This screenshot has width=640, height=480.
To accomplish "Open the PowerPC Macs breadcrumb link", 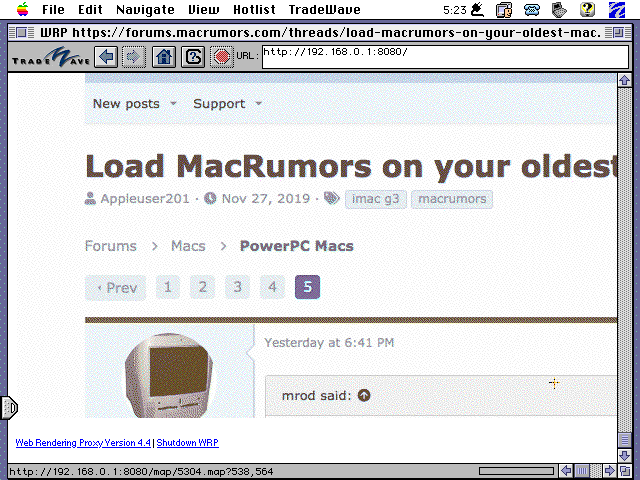I will click(297, 246).
